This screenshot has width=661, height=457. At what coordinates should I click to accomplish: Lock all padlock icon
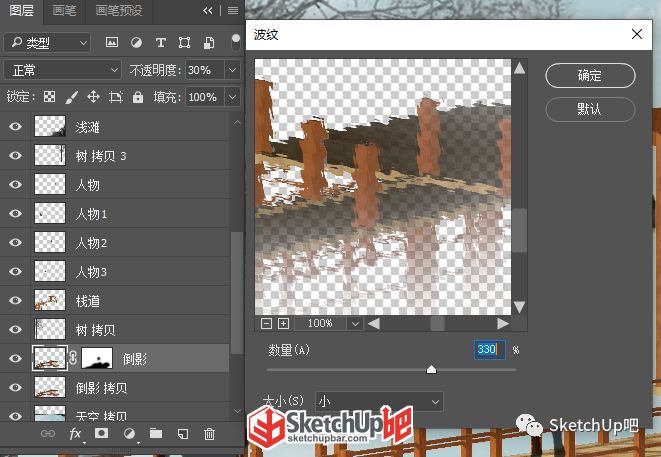[x=138, y=97]
